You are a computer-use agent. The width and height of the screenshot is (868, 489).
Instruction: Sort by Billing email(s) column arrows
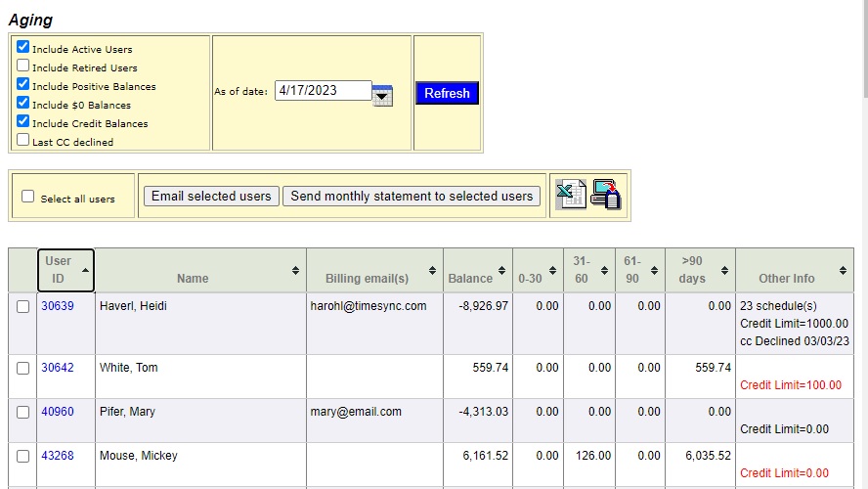click(x=432, y=270)
